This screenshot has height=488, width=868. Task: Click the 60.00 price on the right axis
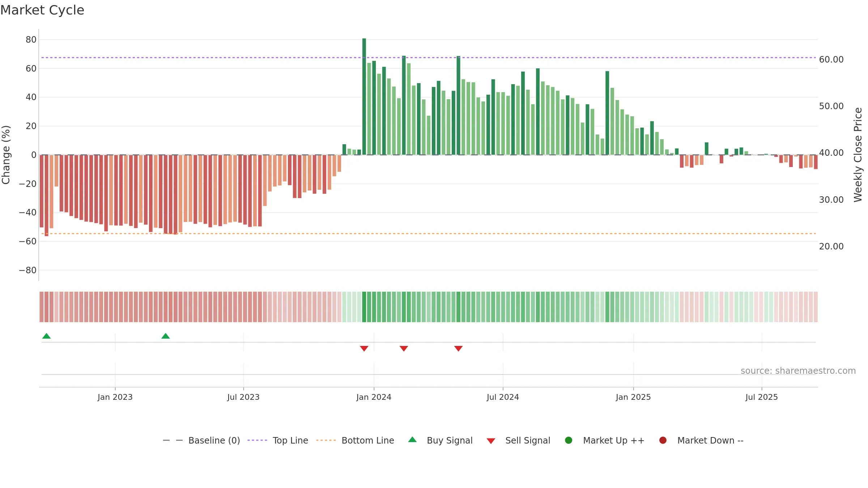tap(831, 59)
